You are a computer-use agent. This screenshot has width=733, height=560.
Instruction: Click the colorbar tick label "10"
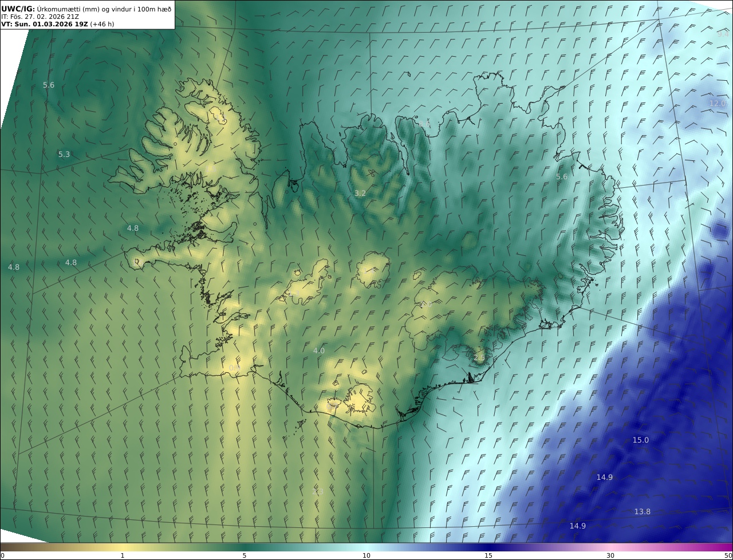(x=366, y=555)
